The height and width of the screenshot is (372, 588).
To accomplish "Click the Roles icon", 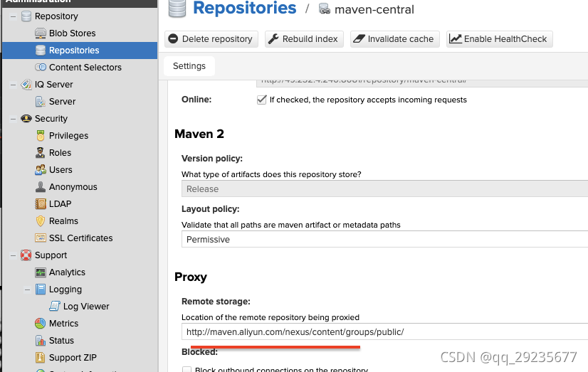I will (41, 152).
